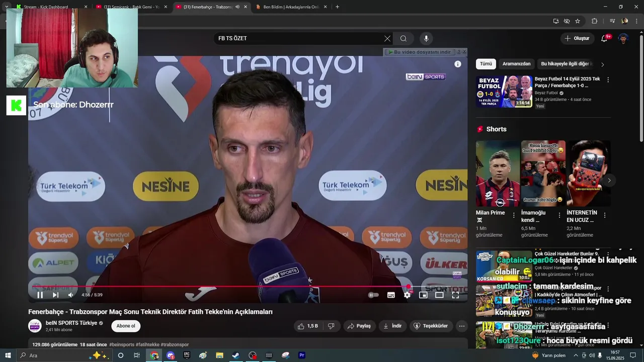The width and height of the screenshot is (644, 362).
Task: Click the Teşekkürler thanks button
Action: [x=431, y=326]
